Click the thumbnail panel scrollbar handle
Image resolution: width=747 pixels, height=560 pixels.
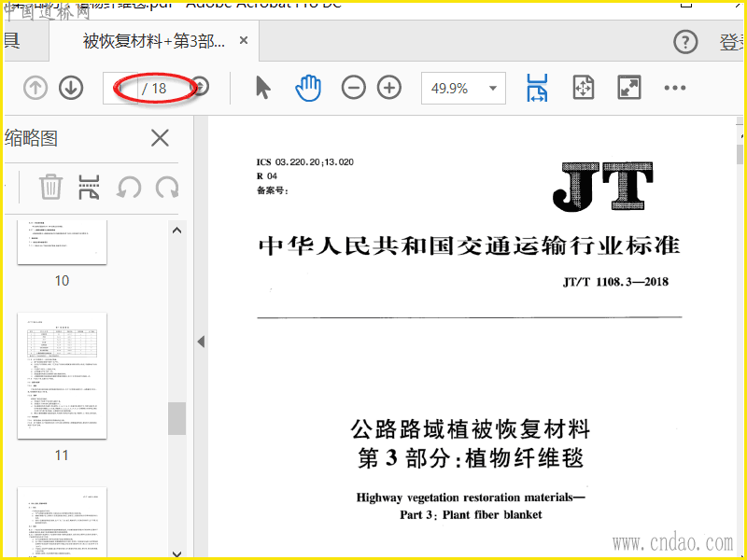[176, 418]
